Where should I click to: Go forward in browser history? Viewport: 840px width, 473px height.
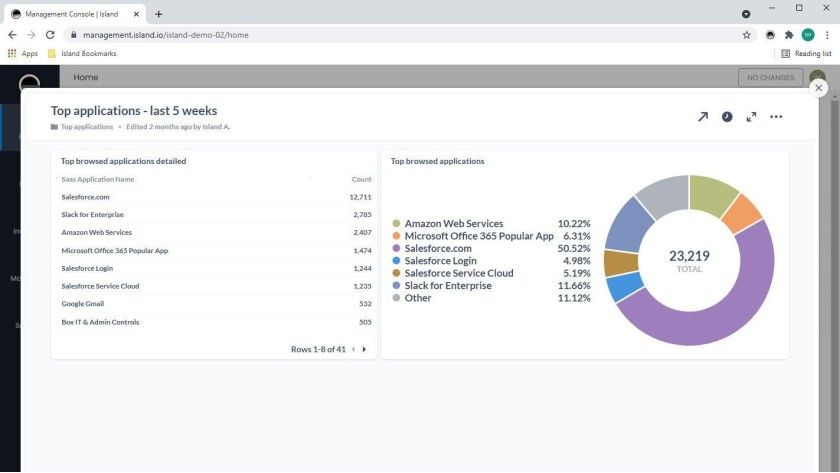tap(31, 35)
